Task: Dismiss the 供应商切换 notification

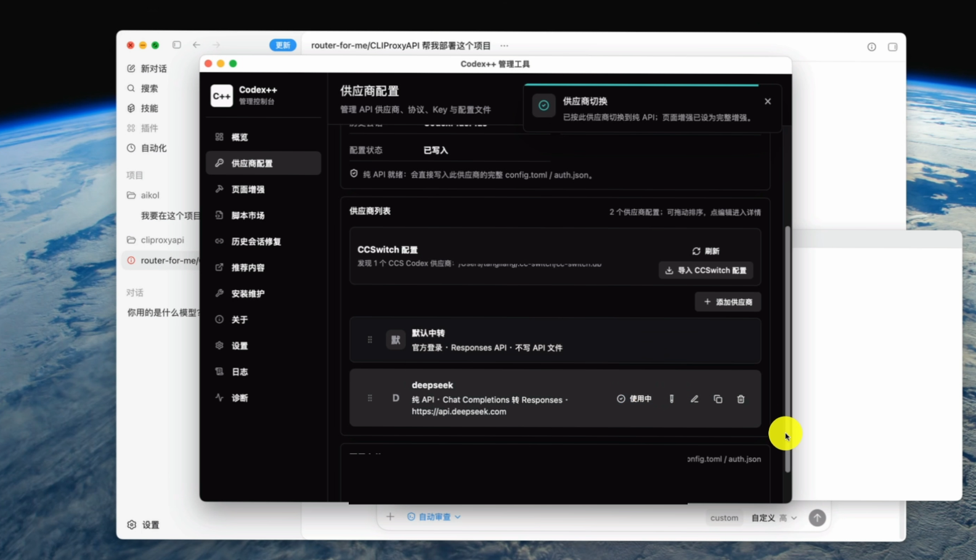Action: pyautogui.click(x=768, y=101)
